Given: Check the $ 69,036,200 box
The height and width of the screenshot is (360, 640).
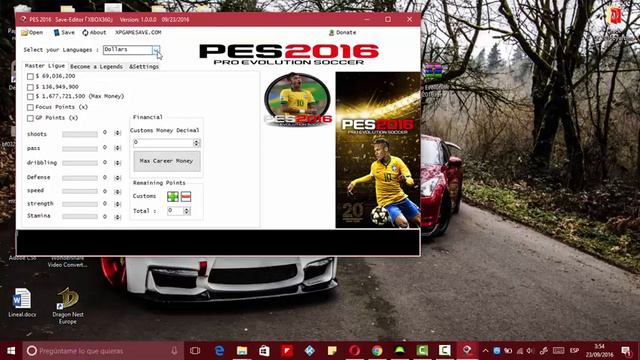Looking at the screenshot, I should [30, 76].
